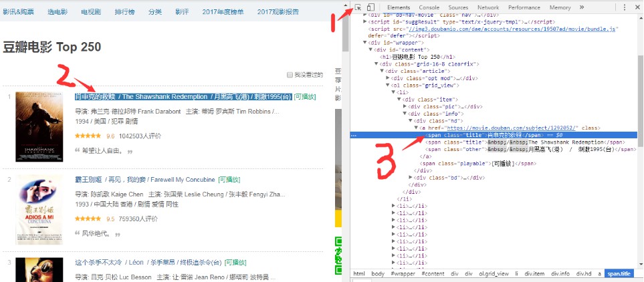
Task: Select the span class="playable" row
Action: 479,163
